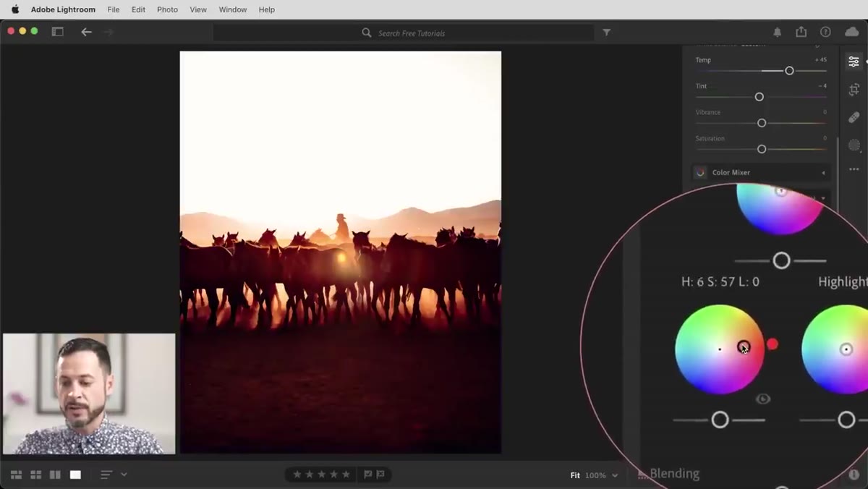The width and height of the screenshot is (868, 489).
Task: Click the Saturation slider handle
Action: pyautogui.click(x=761, y=149)
